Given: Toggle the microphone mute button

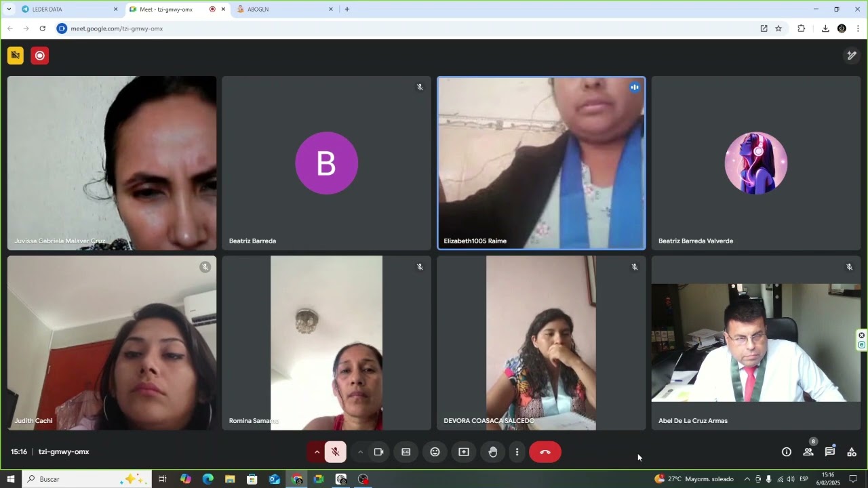Looking at the screenshot, I should click(x=335, y=452).
